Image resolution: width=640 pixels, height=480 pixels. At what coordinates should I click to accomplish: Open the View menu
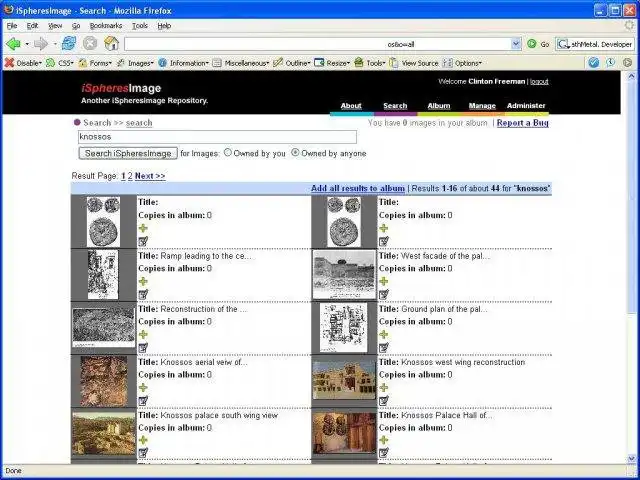coord(55,26)
